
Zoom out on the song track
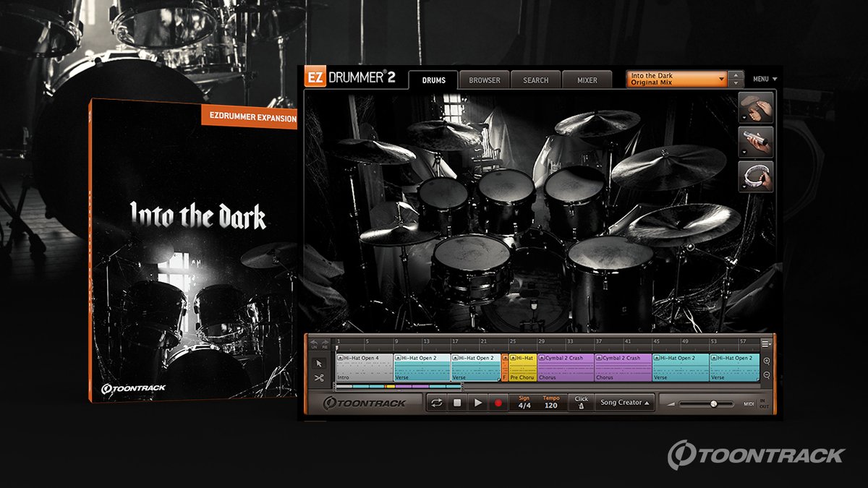tap(767, 374)
